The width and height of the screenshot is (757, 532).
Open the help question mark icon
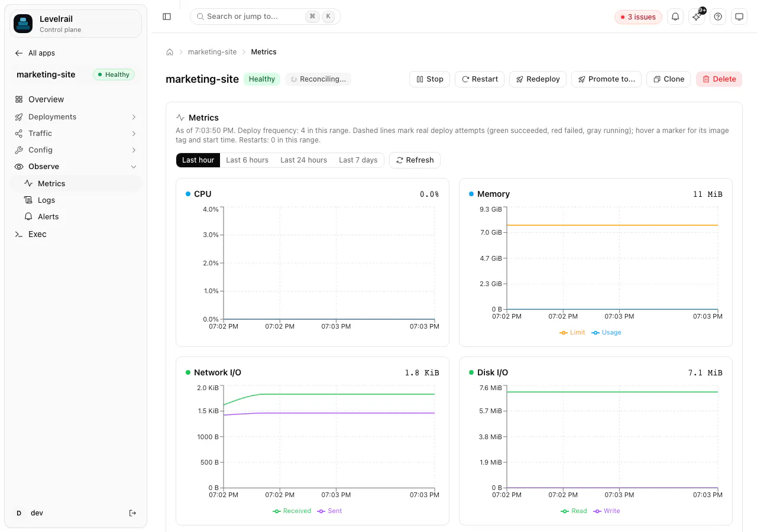click(x=718, y=17)
